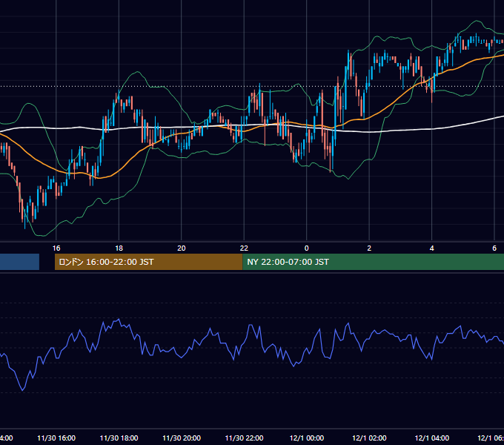Click the 12/1 00:00 date label
The height and width of the screenshot is (445, 504).
tap(307, 438)
